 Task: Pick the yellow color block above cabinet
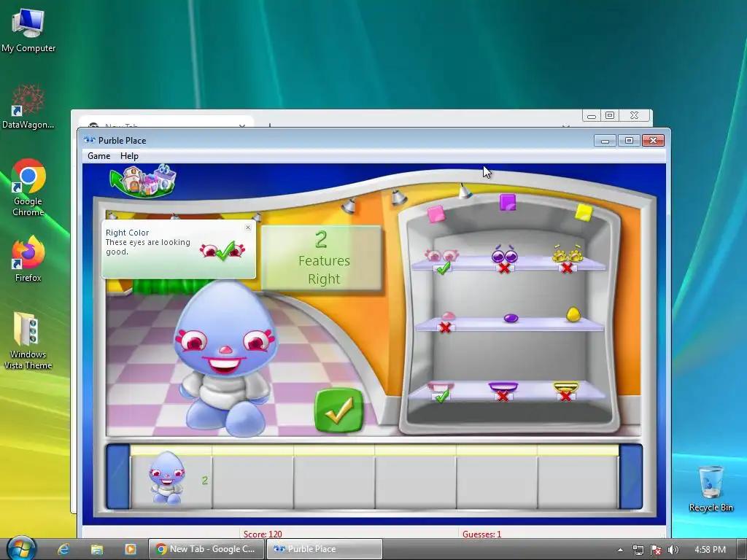pyautogui.click(x=584, y=212)
